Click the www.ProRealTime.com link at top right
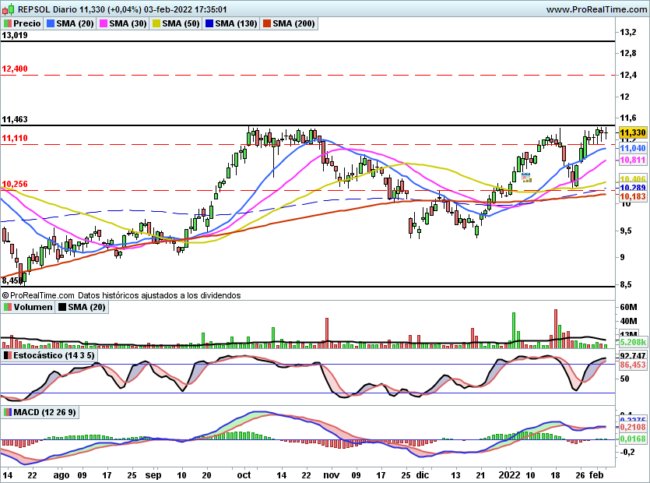 click(571, 7)
